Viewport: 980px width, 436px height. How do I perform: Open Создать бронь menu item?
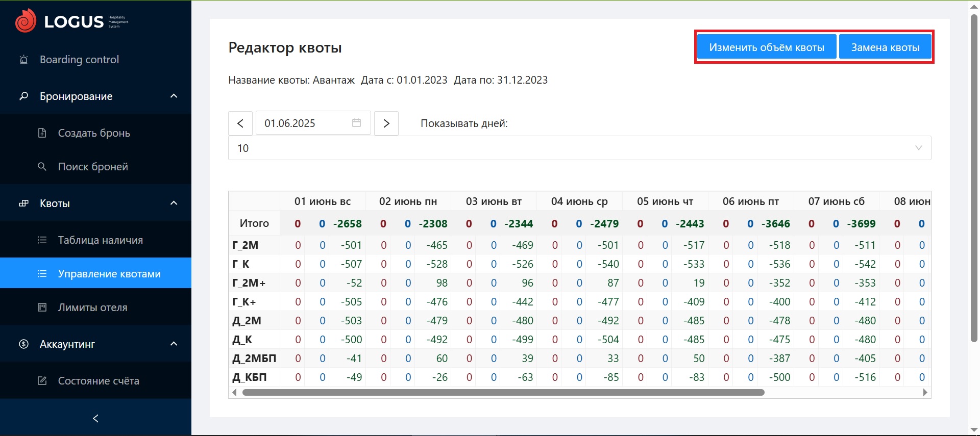(x=94, y=133)
